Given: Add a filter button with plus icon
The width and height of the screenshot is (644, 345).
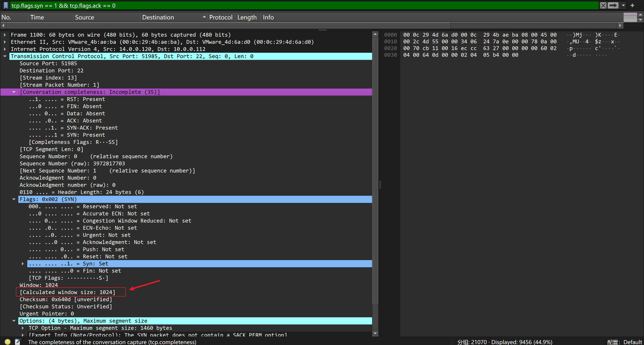Looking at the screenshot, I should [x=632, y=5].
